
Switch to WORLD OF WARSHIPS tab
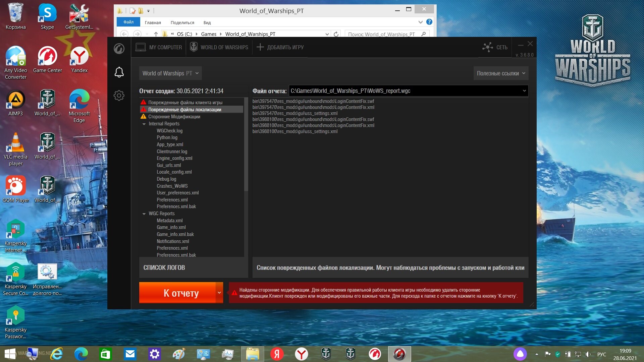pyautogui.click(x=219, y=47)
